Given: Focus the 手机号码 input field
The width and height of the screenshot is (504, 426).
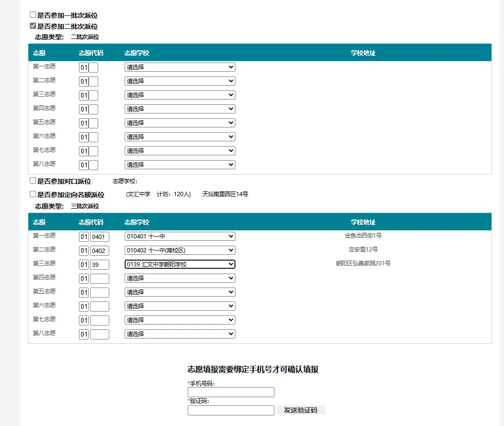Looking at the screenshot, I should point(231,392).
